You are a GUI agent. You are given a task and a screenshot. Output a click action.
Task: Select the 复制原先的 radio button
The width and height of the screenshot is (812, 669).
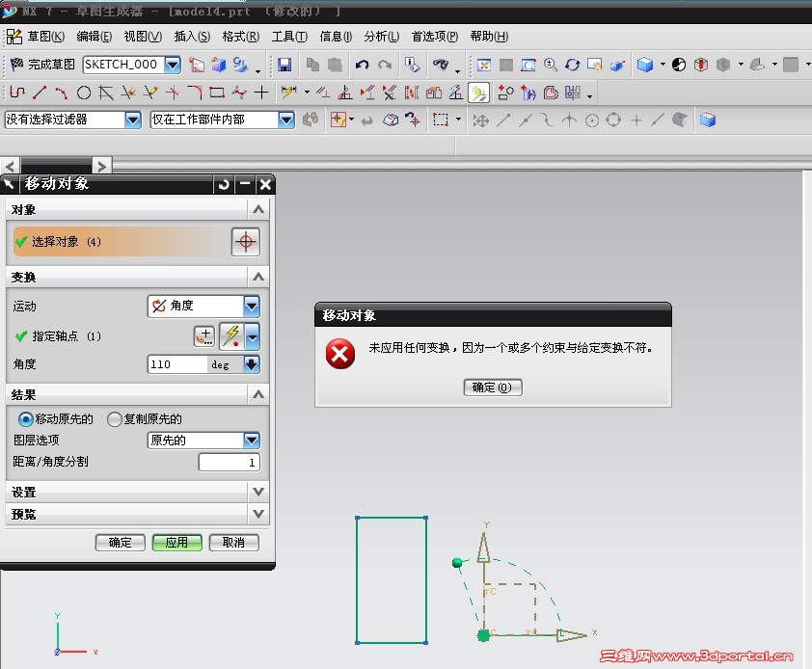click(115, 419)
